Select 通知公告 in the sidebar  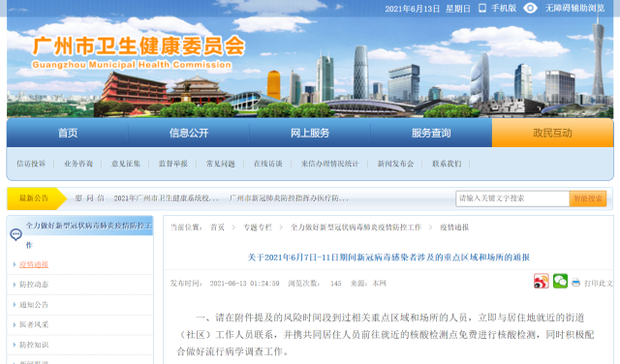tap(34, 305)
